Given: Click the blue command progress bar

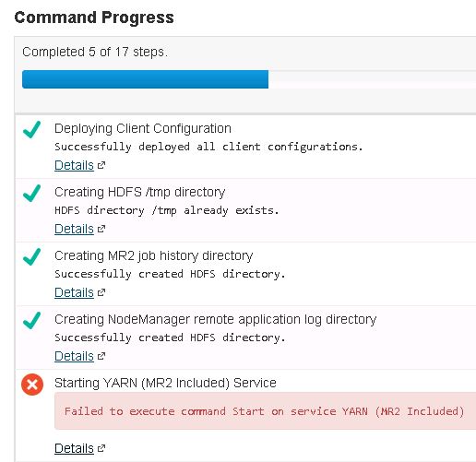Looking at the screenshot, I should click(x=145, y=79).
